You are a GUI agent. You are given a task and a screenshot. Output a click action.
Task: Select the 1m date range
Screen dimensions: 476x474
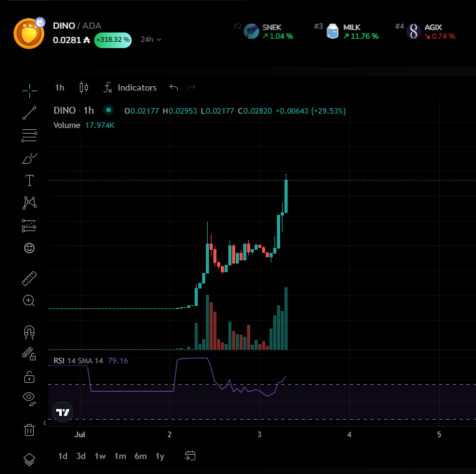click(120, 456)
